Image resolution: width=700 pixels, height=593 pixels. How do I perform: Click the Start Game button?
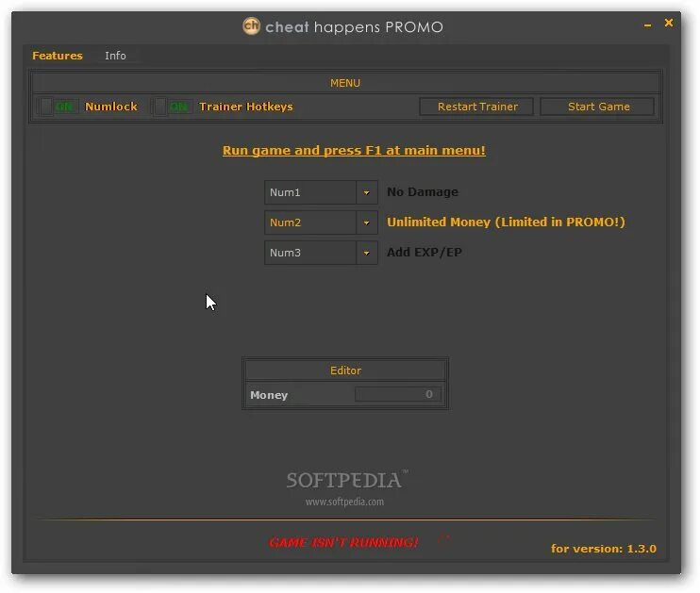point(598,107)
